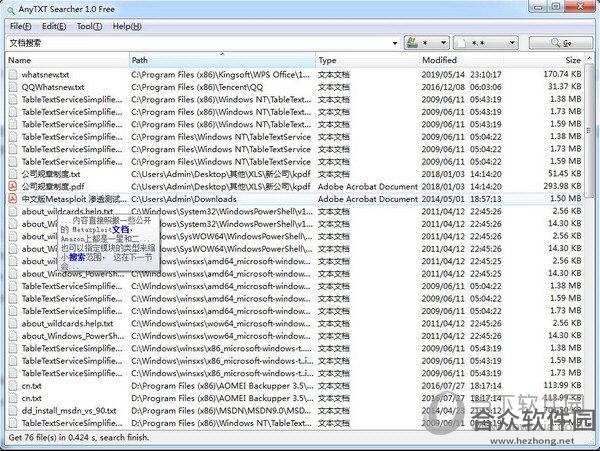Open the File menu
The height and width of the screenshot is (451, 600).
tap(21, 26)
